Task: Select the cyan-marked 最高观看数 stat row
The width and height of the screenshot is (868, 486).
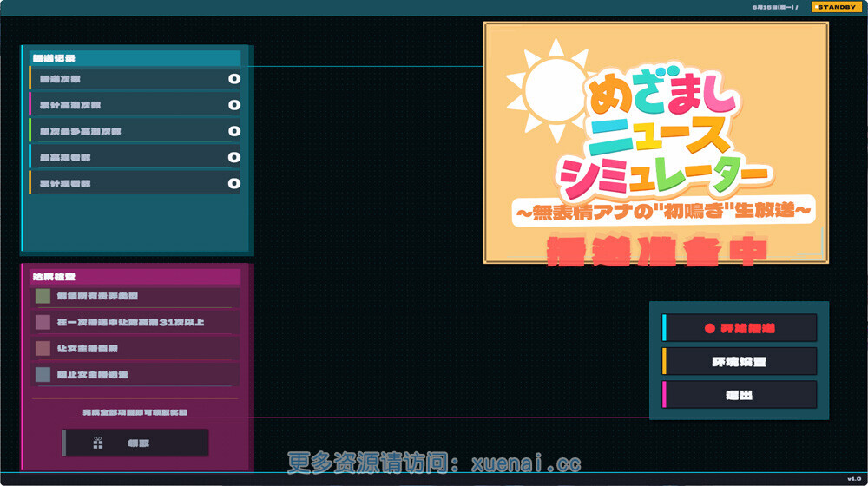Action: coord(135,157)
